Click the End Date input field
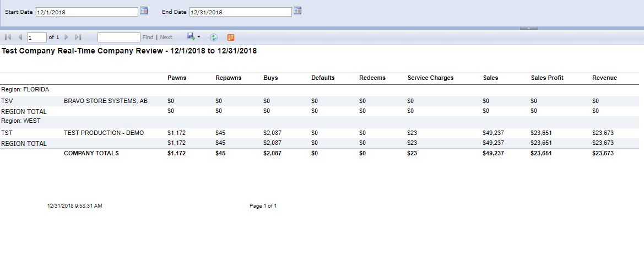The image size is (644, 255). point(241,12)
